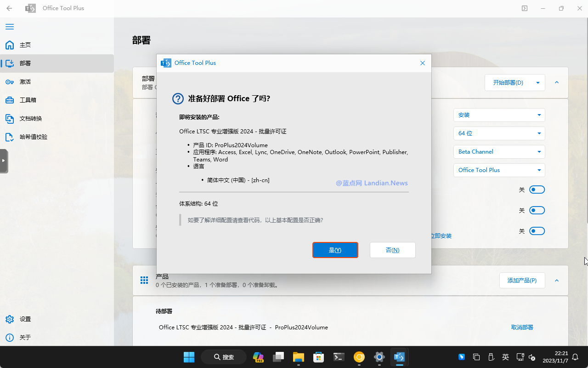Open the 64 位 architecture dropdown
588x368 pixels.
[499, 133]
